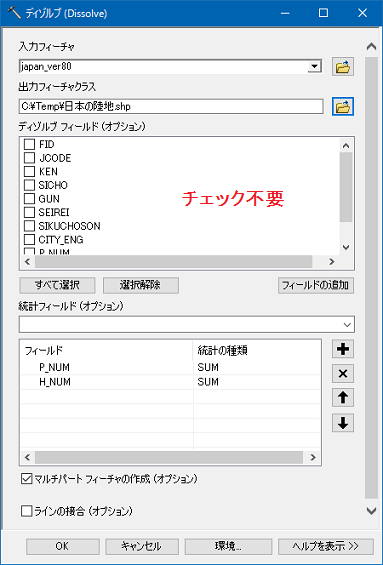Select the H_NUM row in statistics table

(170, 382)
